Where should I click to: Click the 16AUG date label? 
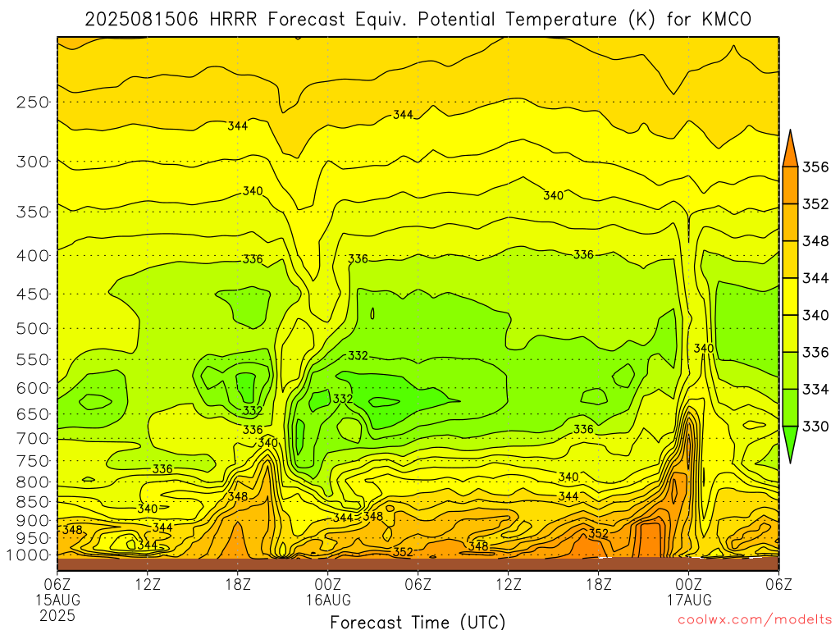tap(328, 600)
